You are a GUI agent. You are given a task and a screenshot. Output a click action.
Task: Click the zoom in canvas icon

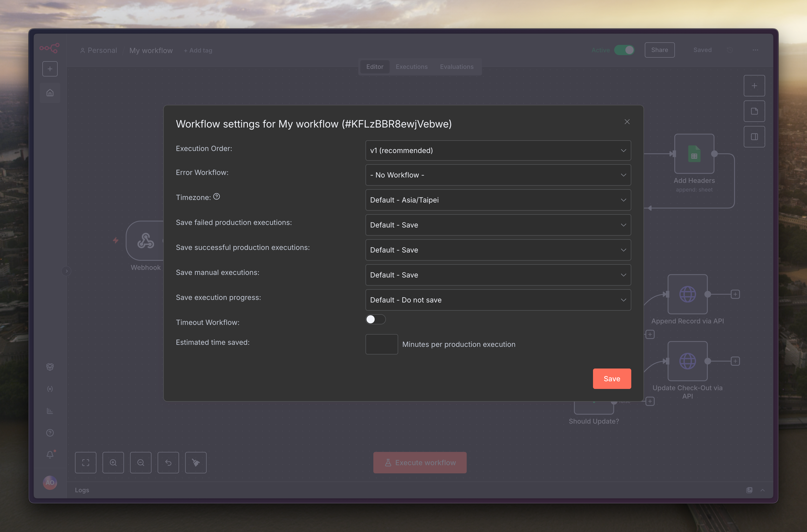tap(113, 462)
